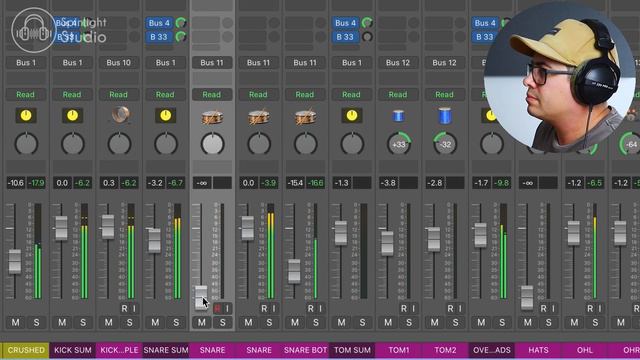Open Bus 12 output slot on TOM2
This screenshot has width=640, height=360.
444,63
